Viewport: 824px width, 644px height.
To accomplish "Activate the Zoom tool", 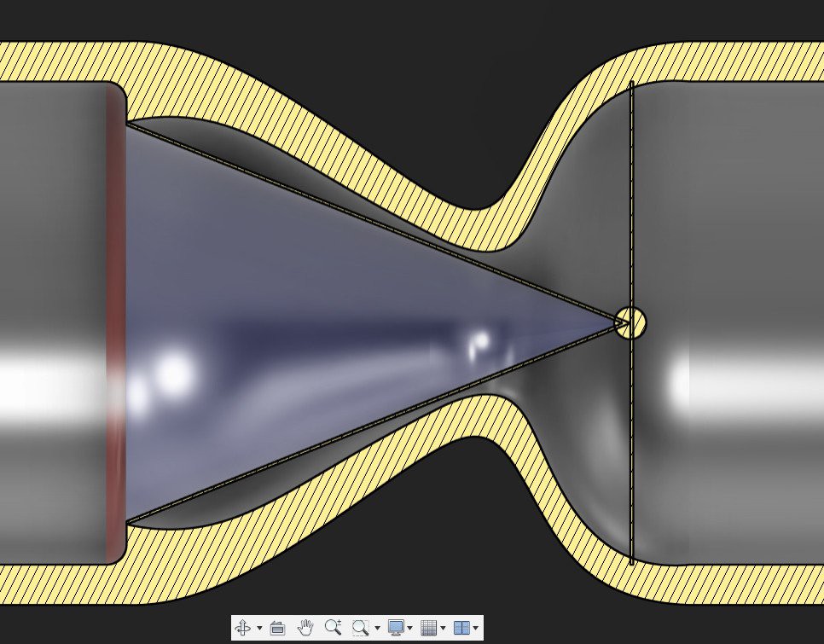I will point(334,629).
